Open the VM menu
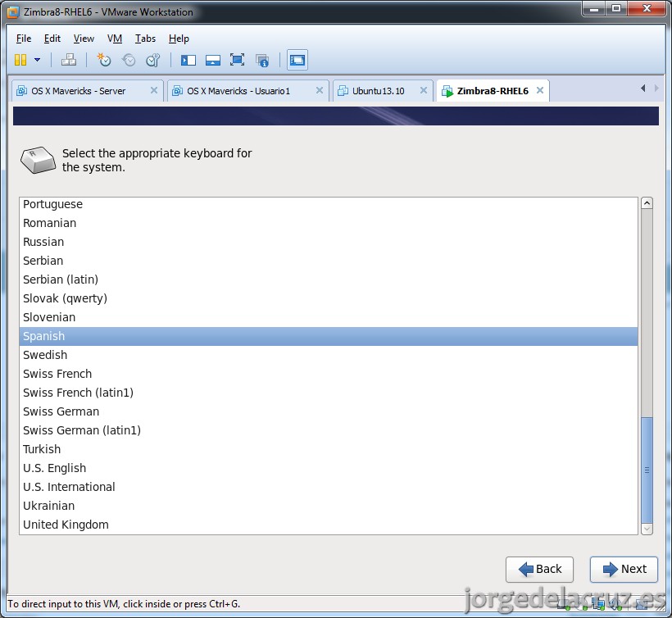672x618 pixels. click(x=115, y=39)
